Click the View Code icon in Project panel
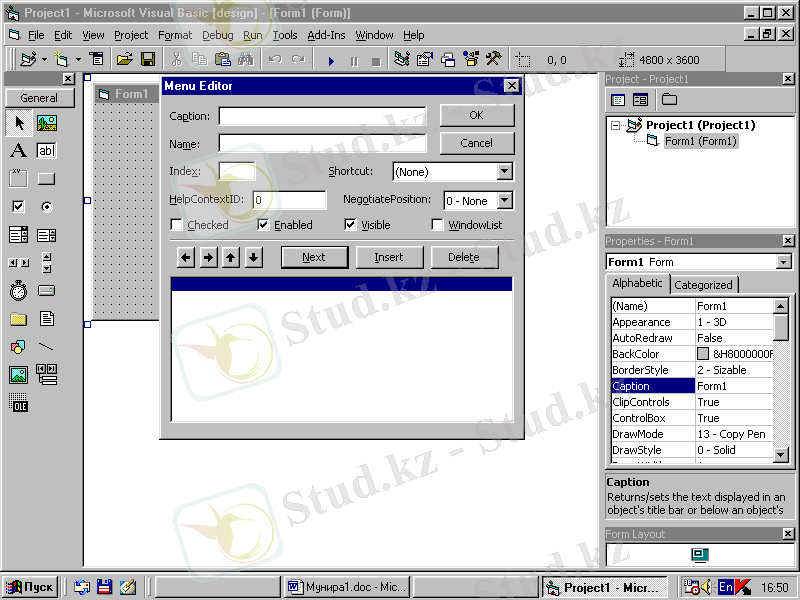This screenshot has width=800, height=600. [618, 100]
